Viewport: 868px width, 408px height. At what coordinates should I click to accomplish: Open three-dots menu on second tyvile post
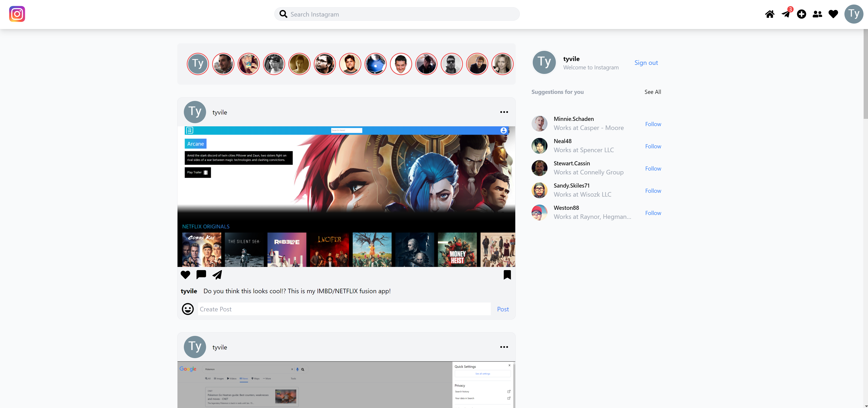click(504, 347)
